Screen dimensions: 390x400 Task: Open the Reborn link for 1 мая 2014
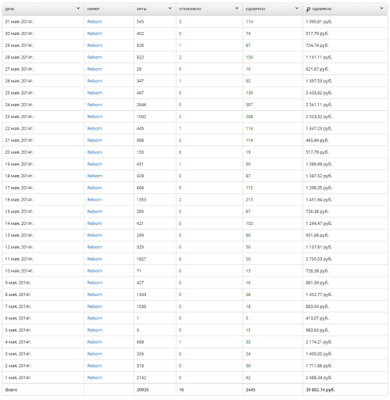95,378
